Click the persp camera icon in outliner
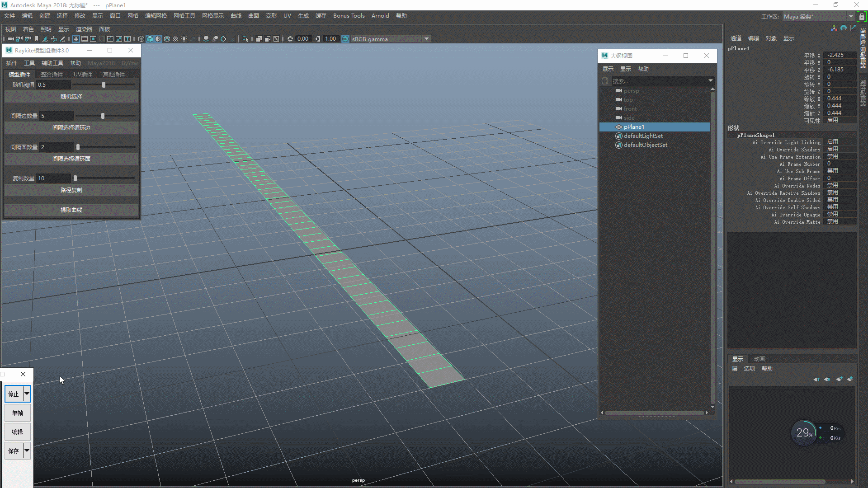This screenshot has height=488, width=868. click(619, 90)
